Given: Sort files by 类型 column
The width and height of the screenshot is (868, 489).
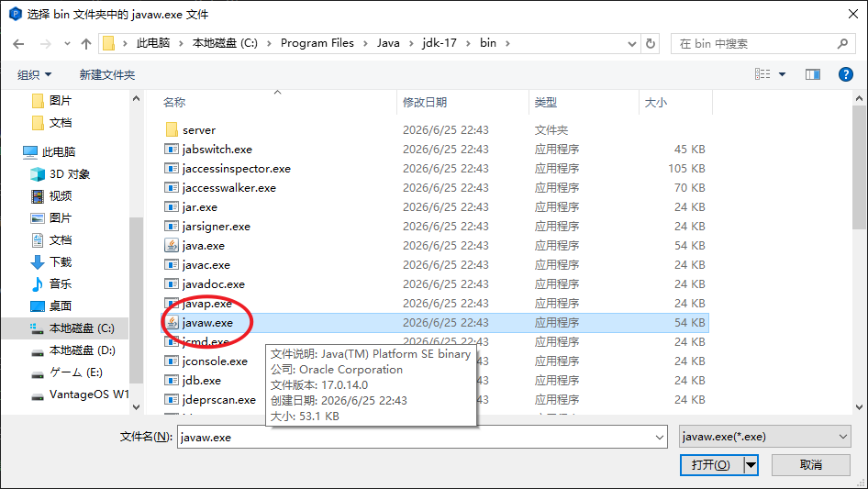Looking at the screenshot, I should pos(545,103).
